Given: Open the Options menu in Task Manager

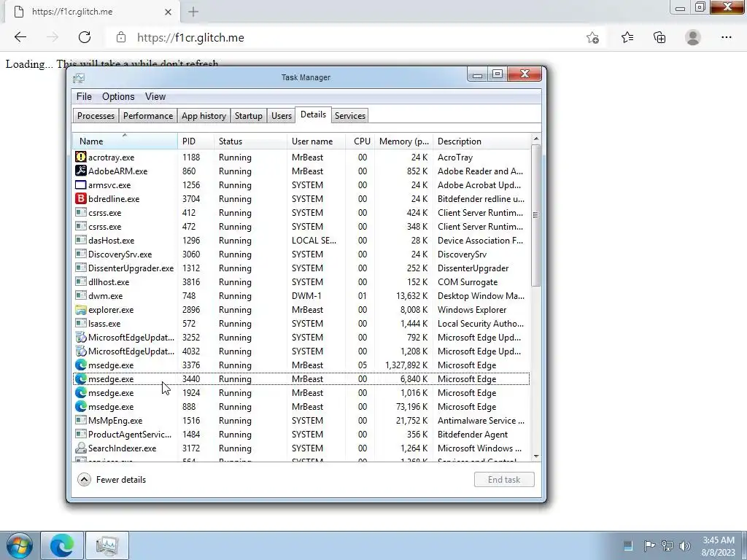Looking at the screenshot, I should click(x=118, y=97).
